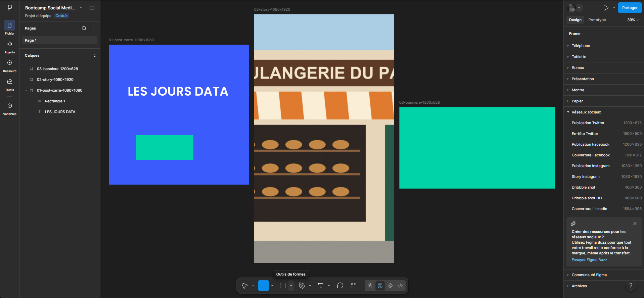Open the Move tool options arrow
Screen dimensions: 644x298
pos(252,286)
